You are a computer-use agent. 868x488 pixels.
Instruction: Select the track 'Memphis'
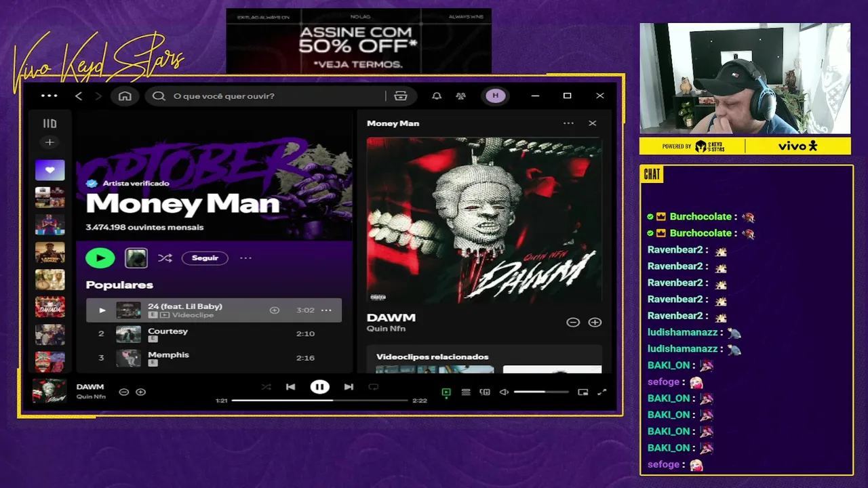pos(169,355)
